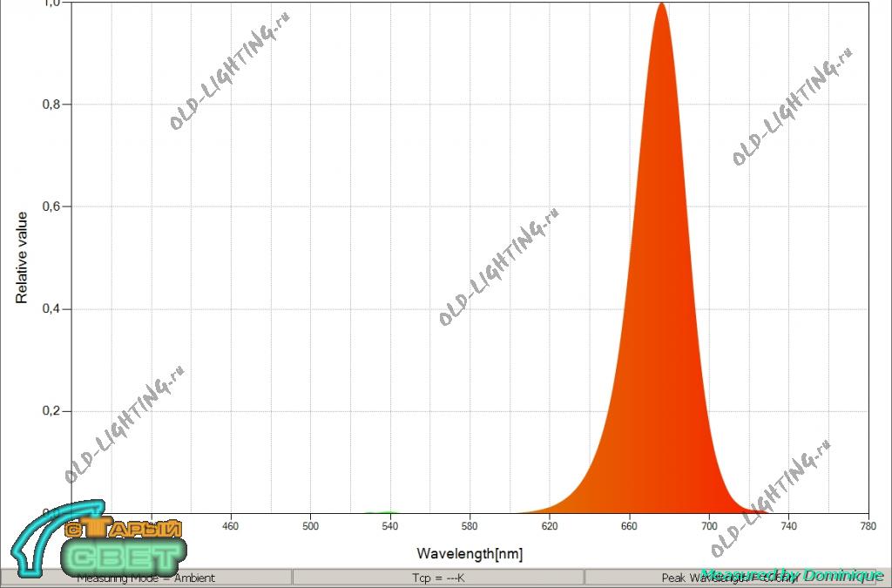Click the 540 wavelength tick label

click(389, 526)
